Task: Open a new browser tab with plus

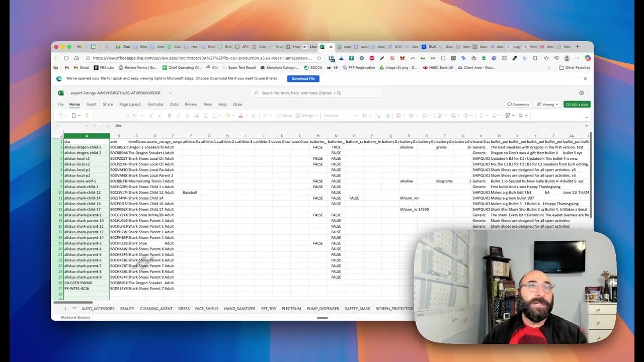Action: (577, 47)
